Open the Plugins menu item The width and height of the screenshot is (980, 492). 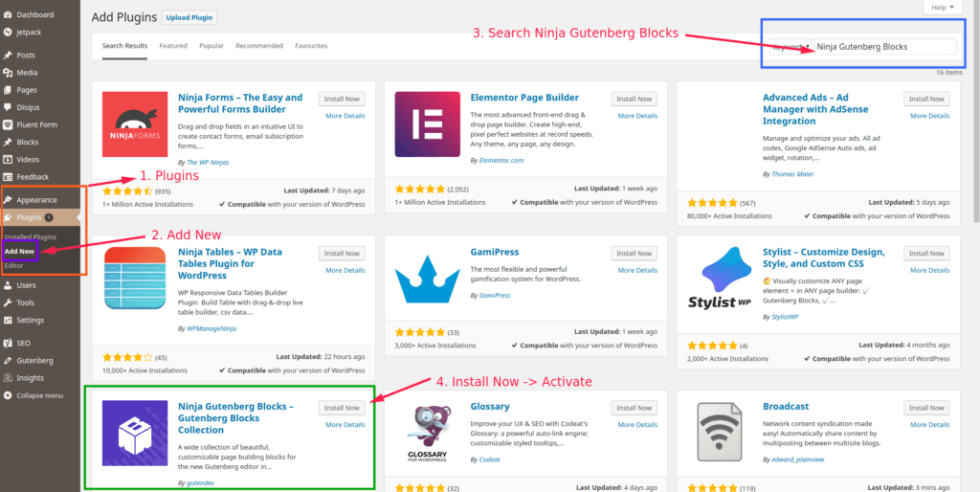pyautogui.click(x=40, y=217)
